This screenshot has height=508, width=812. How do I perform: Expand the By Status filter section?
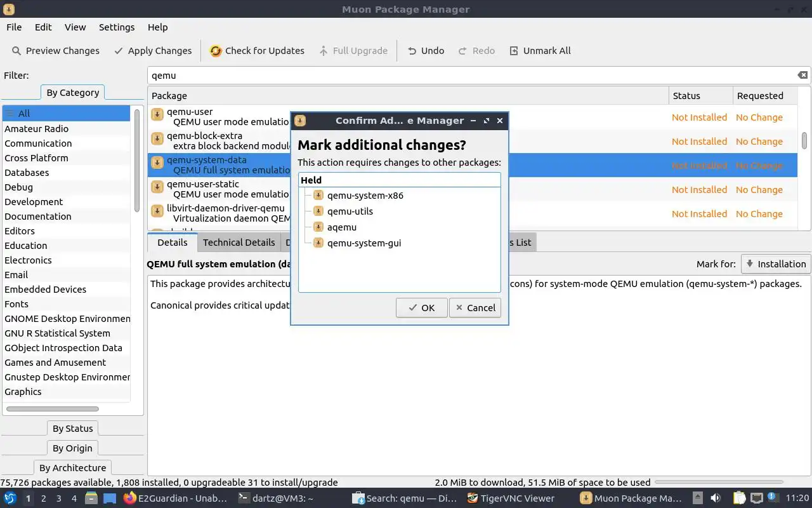pos(73,429)
